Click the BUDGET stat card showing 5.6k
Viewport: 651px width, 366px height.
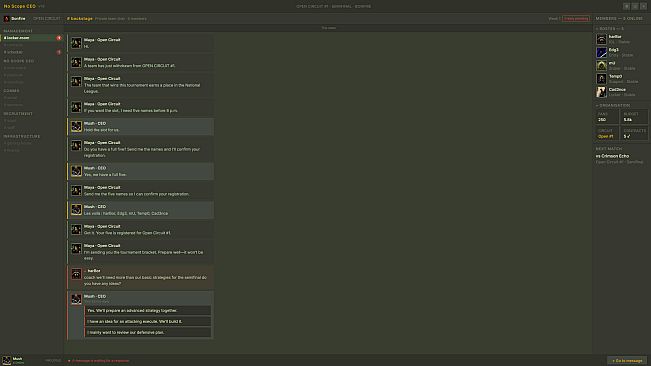point(634,117)
